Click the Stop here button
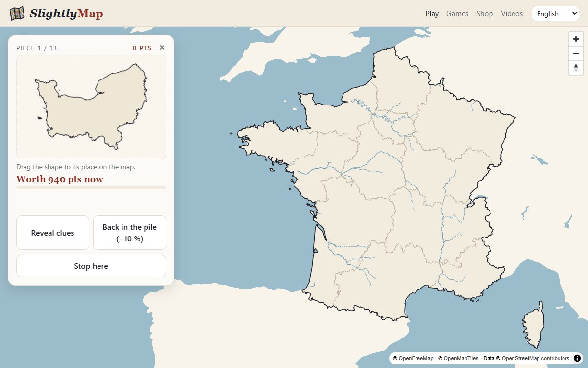Viewport: 588px width, 368px height. tap(91, 266)
